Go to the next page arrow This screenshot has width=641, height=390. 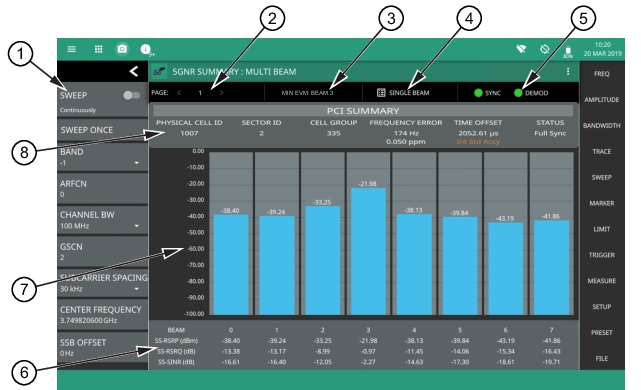click(222, 93)
